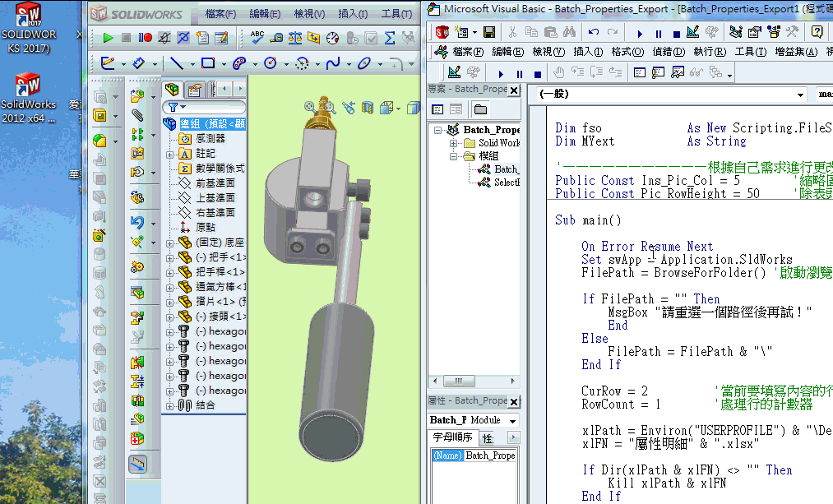Click the Save icon in Visual Basic toolbar
This screenshot has width=833, height=504.
pos(489,32)
